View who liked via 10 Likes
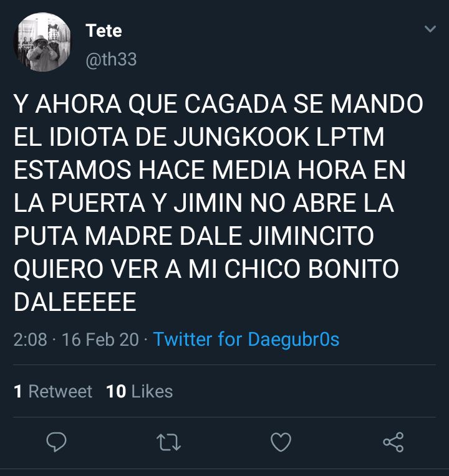The width and height of the screenshot is (449, 476). (140, 391)
